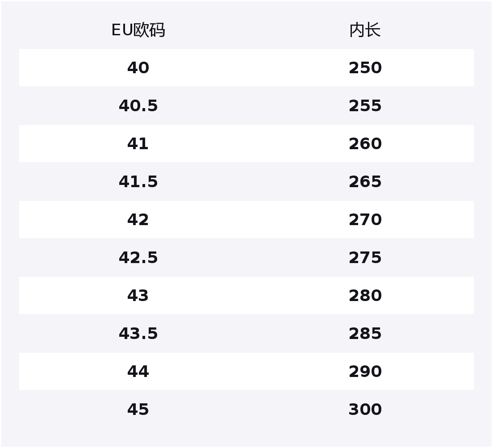Select EU size 41.5 cell
Image resolution: width=493 pixels, height=448 pixels.
pos(138,182)
